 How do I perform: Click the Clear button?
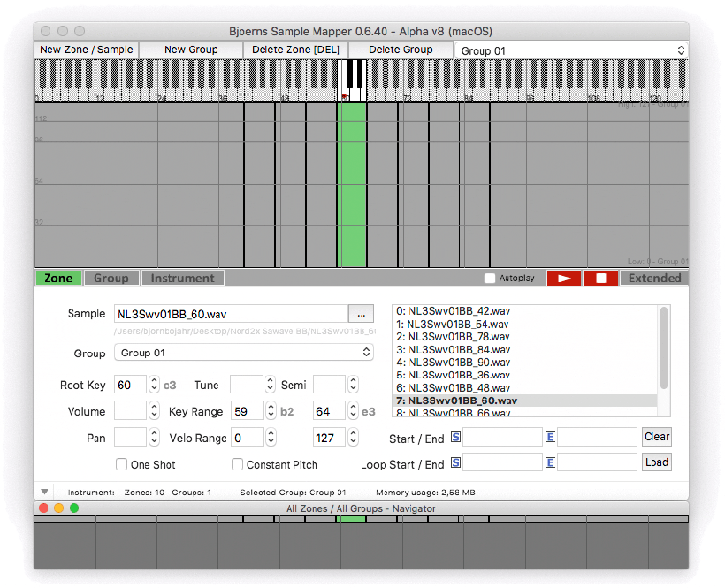657,437
